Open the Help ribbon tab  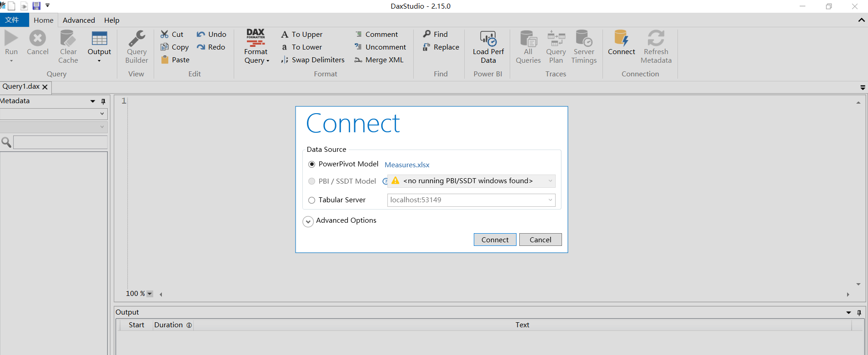pos(111,20)
